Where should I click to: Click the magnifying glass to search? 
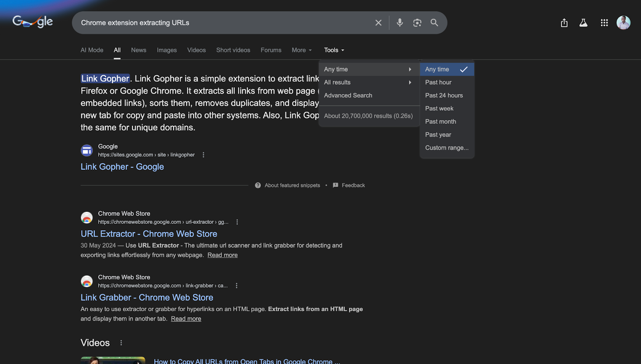(x=434, y=22)
